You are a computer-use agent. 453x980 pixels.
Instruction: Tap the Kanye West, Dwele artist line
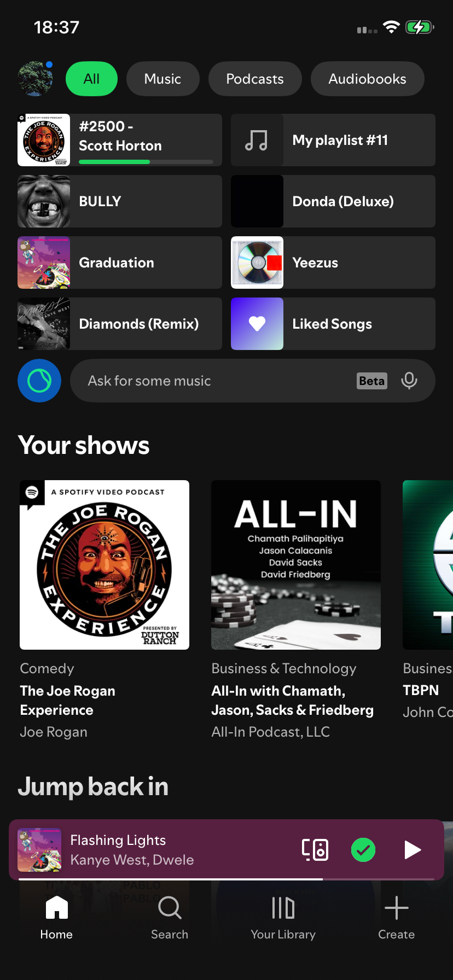click(x=132, y=860)
